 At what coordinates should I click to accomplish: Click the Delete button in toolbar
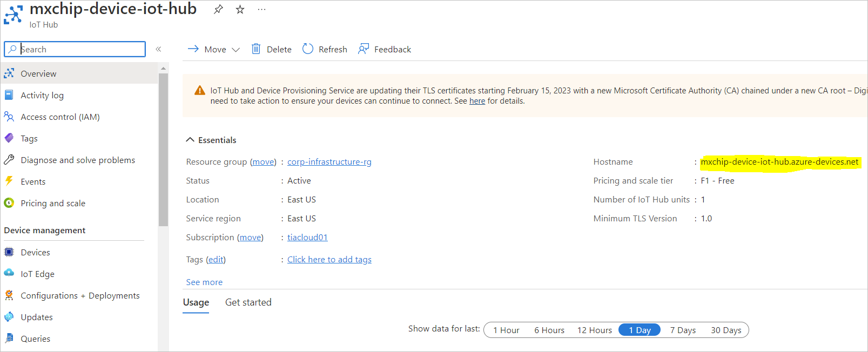(x=271, y=49)
